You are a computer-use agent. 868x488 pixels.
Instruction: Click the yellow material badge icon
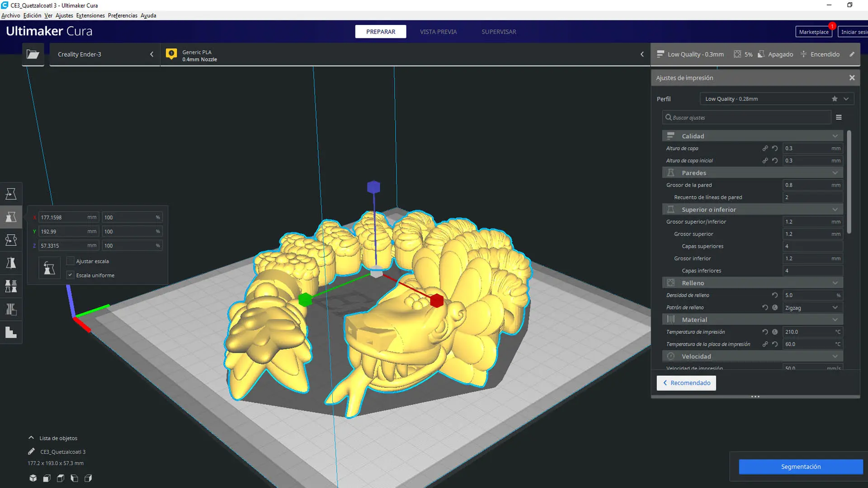point(171,54)
